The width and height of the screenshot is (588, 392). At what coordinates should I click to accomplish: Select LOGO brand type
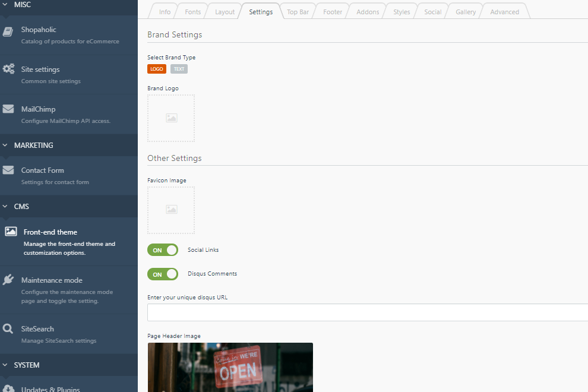157,69
